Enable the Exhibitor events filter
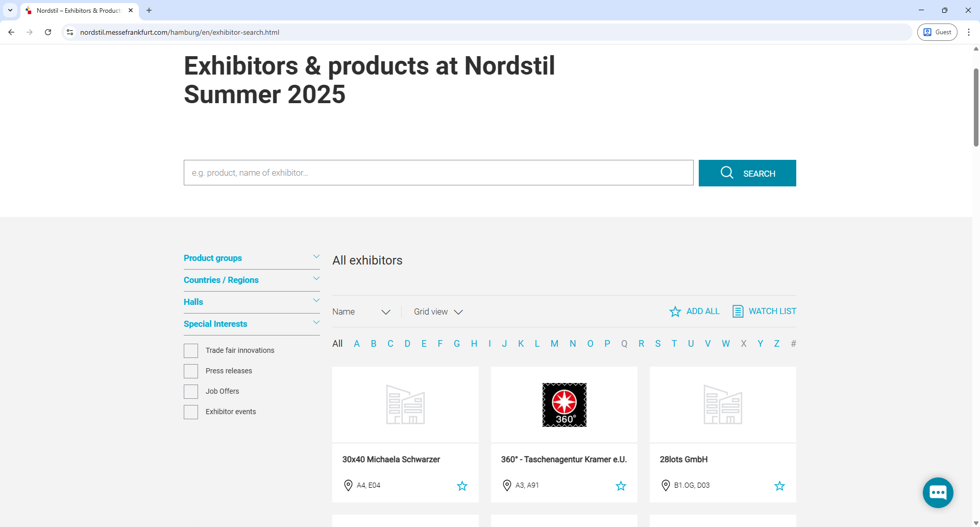 pyautogui.click(x=190, y=412)
